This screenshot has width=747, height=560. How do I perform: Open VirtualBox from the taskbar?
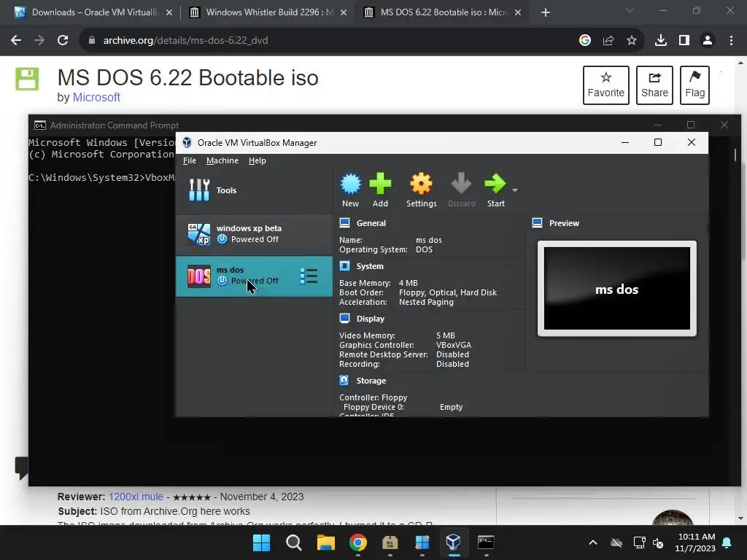453,542
